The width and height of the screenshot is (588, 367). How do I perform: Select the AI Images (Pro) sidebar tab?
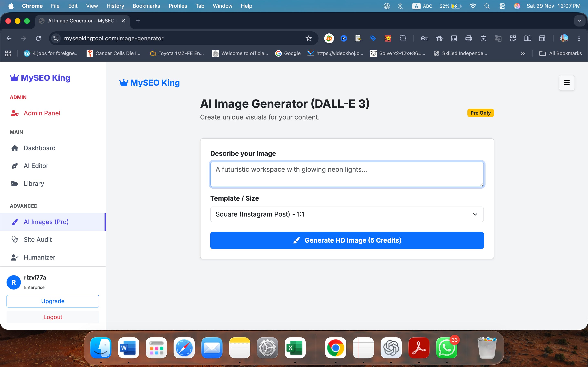[x=46, y=222]
